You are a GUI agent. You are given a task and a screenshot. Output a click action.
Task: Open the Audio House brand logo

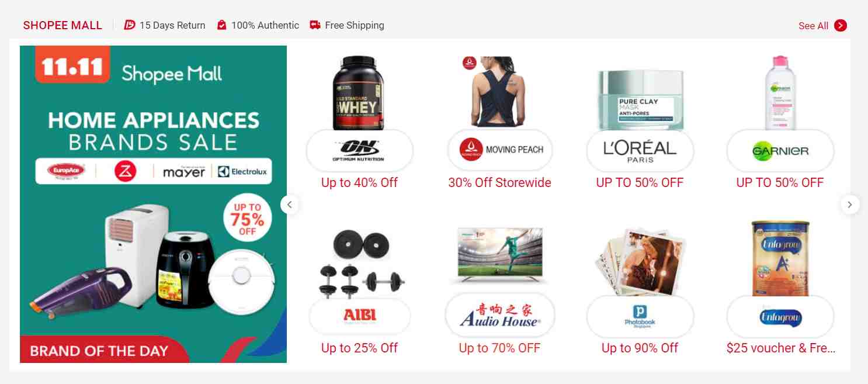(499, 316)
